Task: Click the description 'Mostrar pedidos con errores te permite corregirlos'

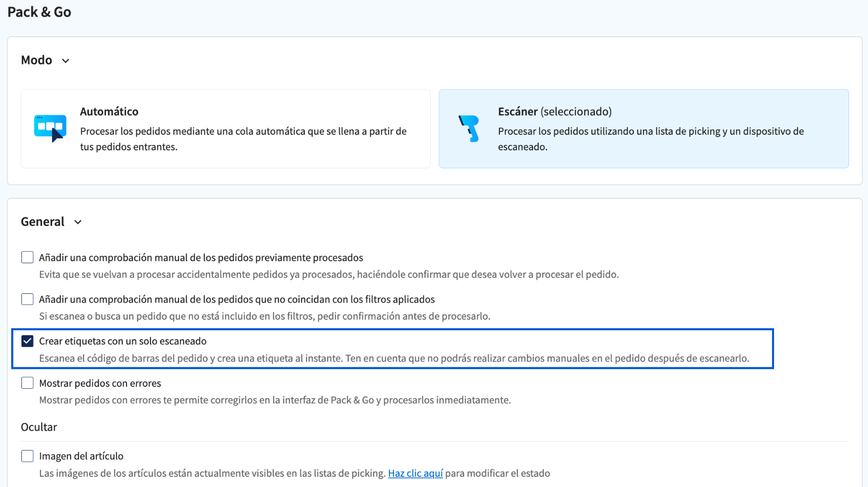Action: tap(275, 400)
